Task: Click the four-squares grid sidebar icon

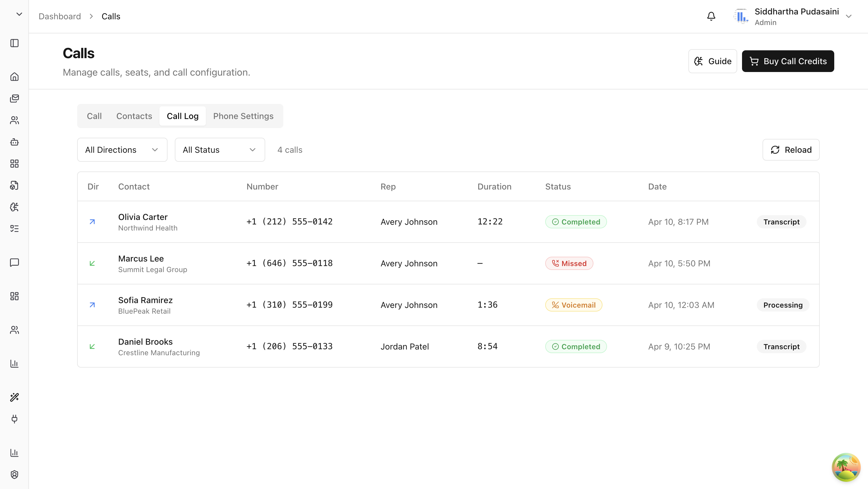Action: [x=14, y=164]
